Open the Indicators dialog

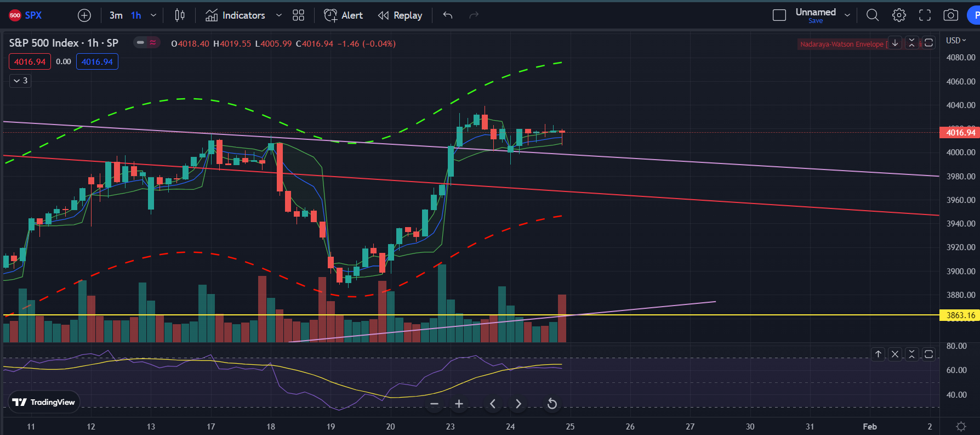coord(236,15)
